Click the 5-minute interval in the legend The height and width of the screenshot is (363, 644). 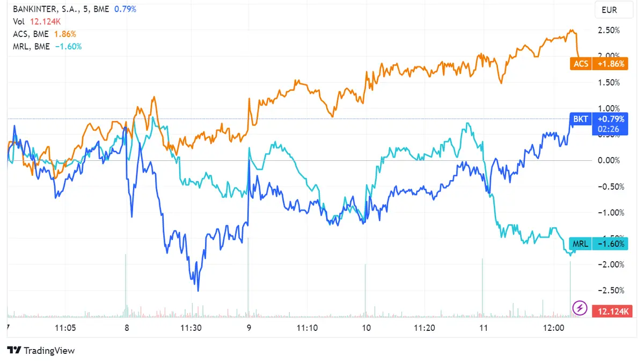[86, 9]
